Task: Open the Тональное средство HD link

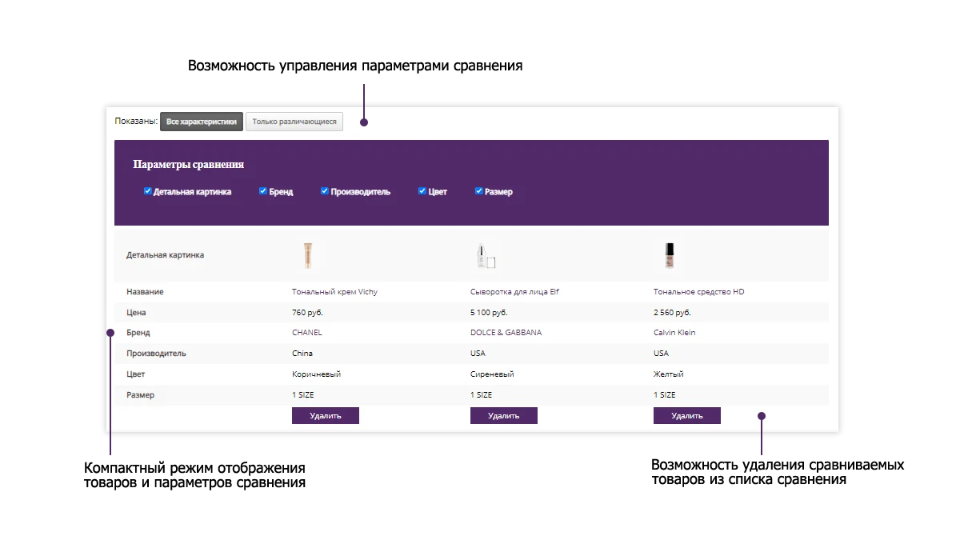Action: 698,292
